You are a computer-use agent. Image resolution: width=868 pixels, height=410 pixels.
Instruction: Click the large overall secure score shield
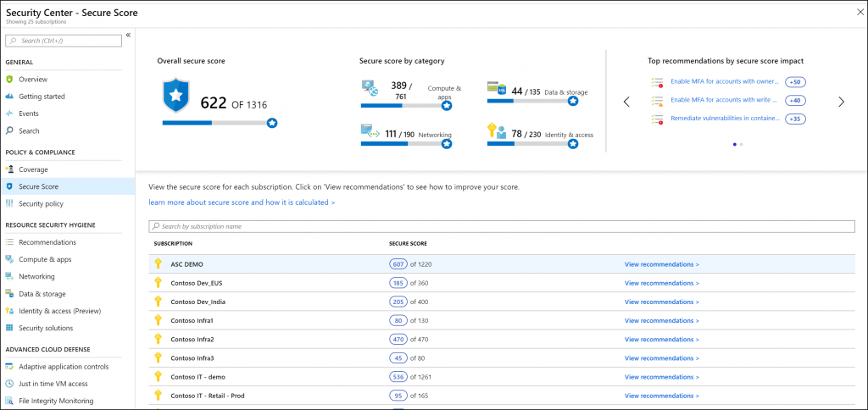pos(176,95)
